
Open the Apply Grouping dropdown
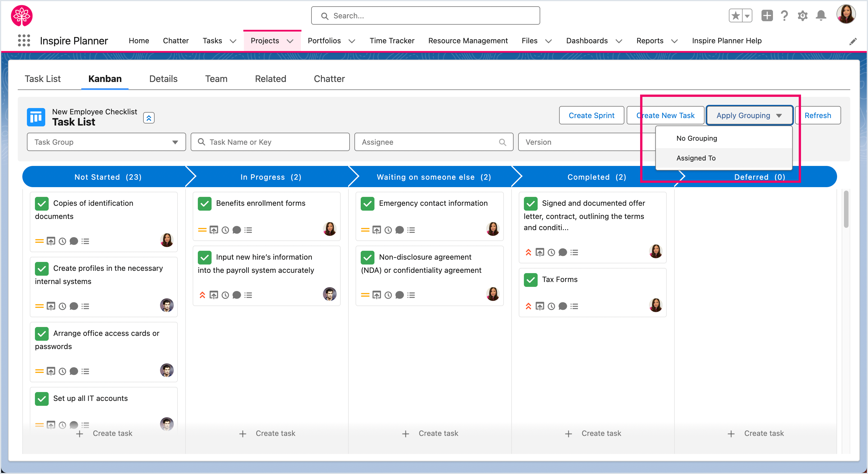pos(749,115)
